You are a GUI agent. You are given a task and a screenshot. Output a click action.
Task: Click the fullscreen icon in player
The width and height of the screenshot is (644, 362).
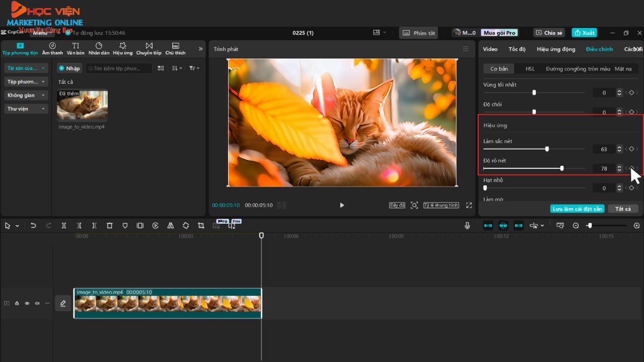coord(469,205)
